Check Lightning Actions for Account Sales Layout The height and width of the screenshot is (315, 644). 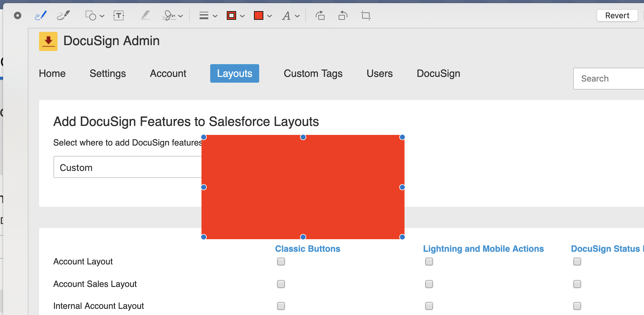click(429, 284)
